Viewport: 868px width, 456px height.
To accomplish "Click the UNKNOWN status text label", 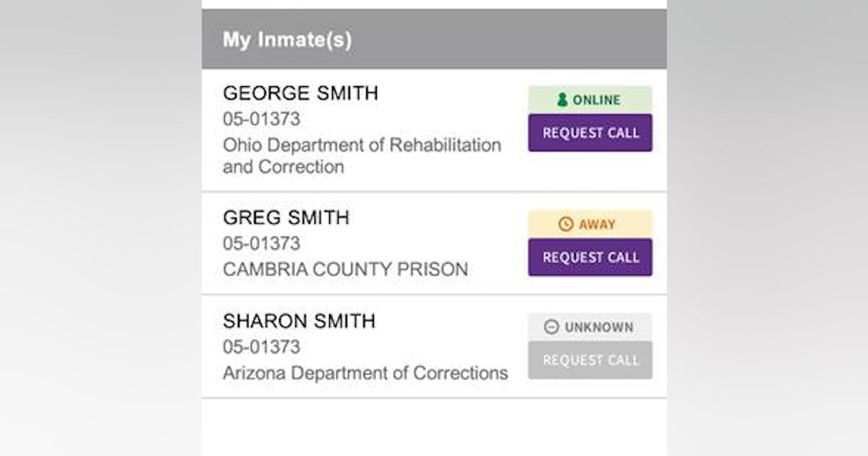I will pyautogui.click(x=599, y=327).
